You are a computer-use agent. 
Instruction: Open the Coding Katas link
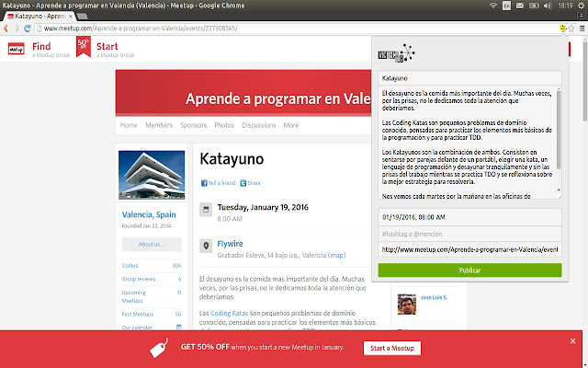coord(229,313)
